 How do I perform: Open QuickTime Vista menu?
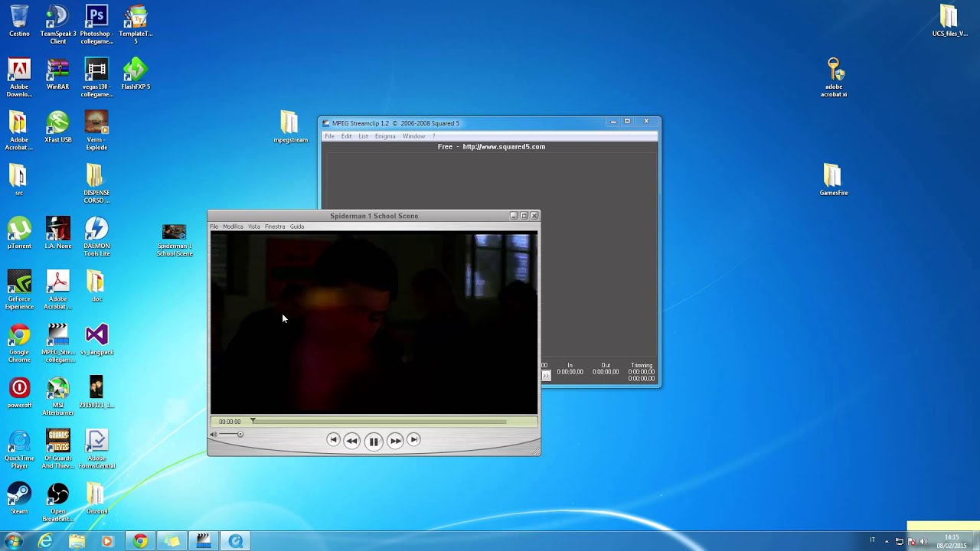pyautogui.click(x=254, y=227)
